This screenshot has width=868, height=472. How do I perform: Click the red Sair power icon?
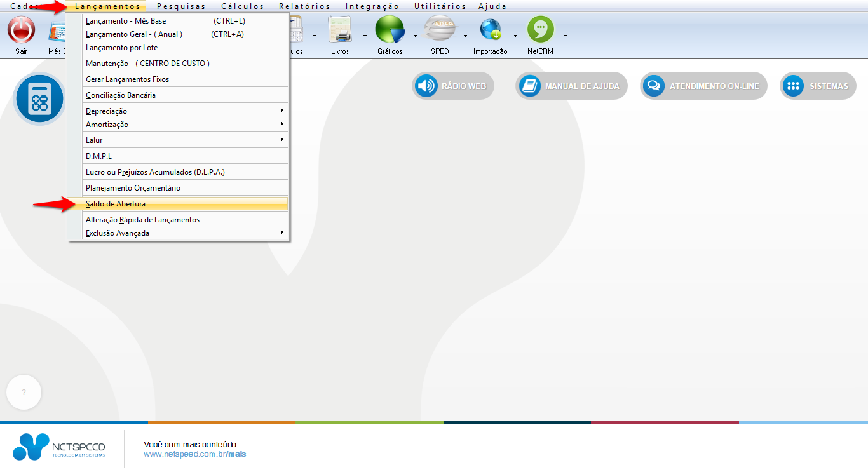21,30
